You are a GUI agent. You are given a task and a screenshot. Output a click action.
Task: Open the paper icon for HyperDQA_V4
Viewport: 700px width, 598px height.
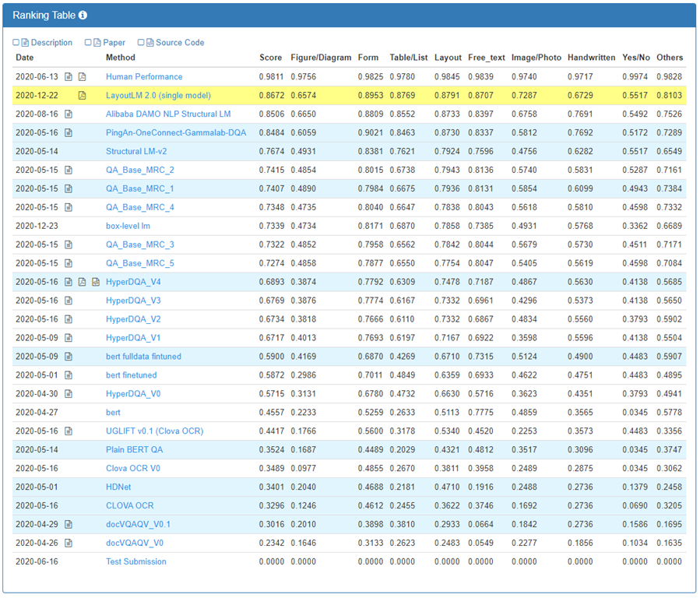pyautogui.click(x=83, y=282)
